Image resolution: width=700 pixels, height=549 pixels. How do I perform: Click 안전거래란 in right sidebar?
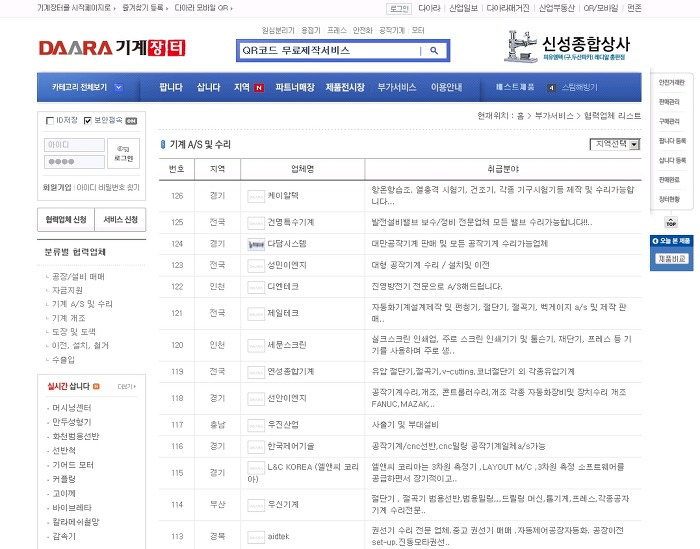coord(671,83)
